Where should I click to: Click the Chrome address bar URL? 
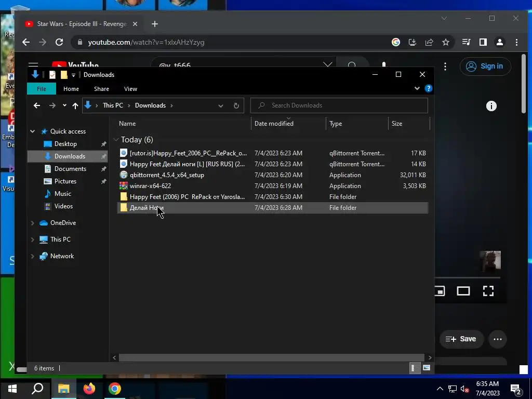pyautogui.click(x=146, y=42)
